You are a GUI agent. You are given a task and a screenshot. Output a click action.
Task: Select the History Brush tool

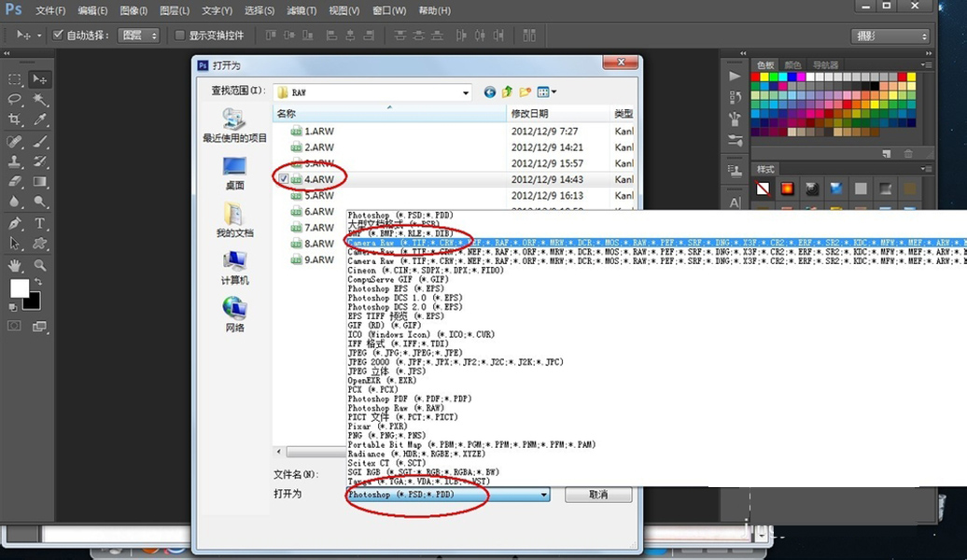tap(40, 161)
